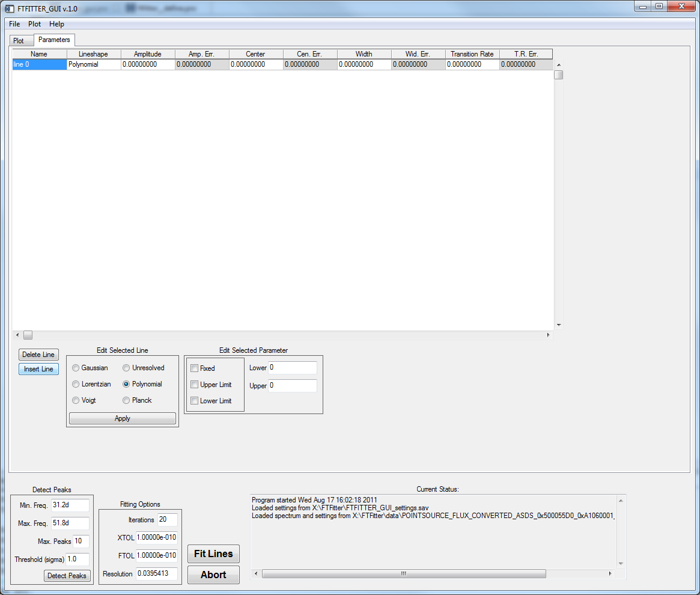Click status log scroll up arrow
Viewport: 700px width, 595px height.
[621, 500]
